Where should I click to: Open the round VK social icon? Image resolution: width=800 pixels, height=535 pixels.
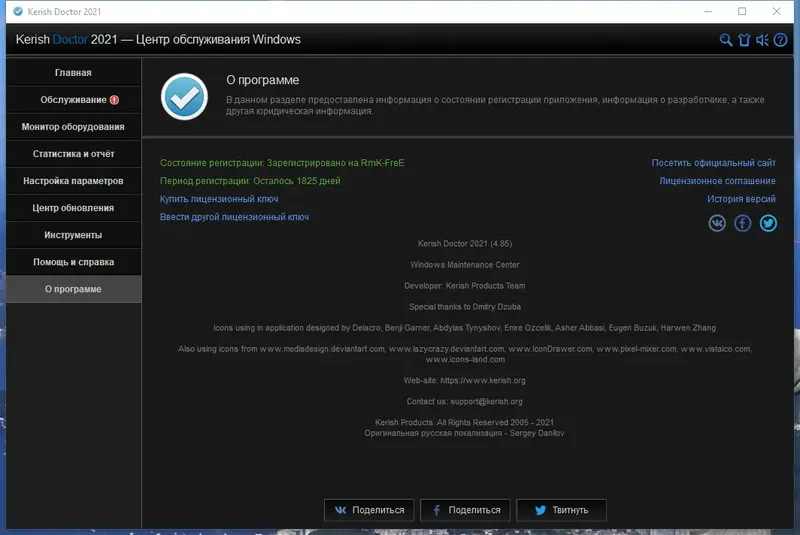717,223
